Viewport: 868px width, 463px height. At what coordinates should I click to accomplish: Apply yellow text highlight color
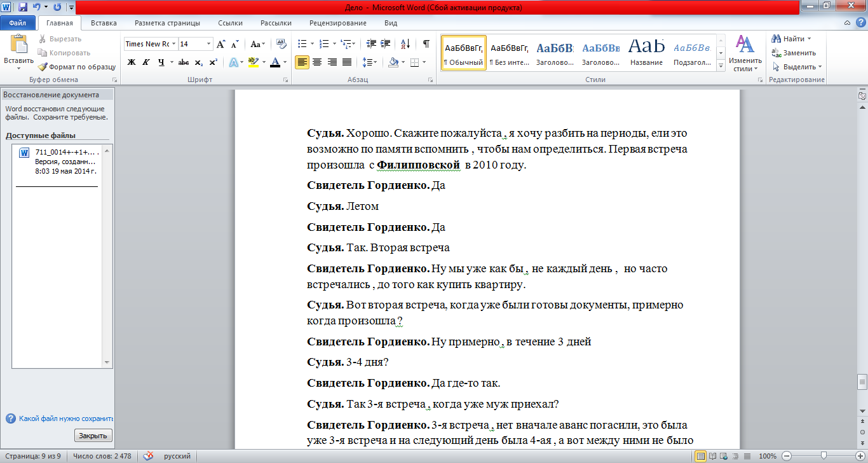[254, 62]
